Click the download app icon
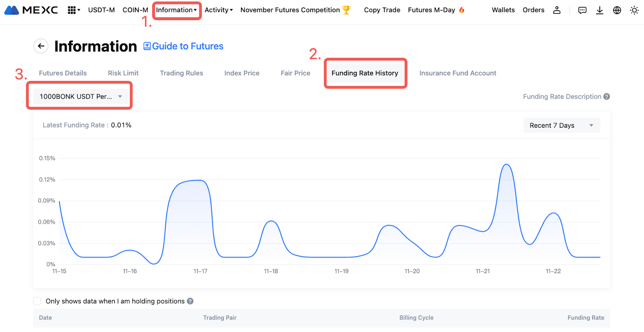Image resolution: width=644 pixels, height=332 pixels. pyautogui.click(x=599, y=10)
